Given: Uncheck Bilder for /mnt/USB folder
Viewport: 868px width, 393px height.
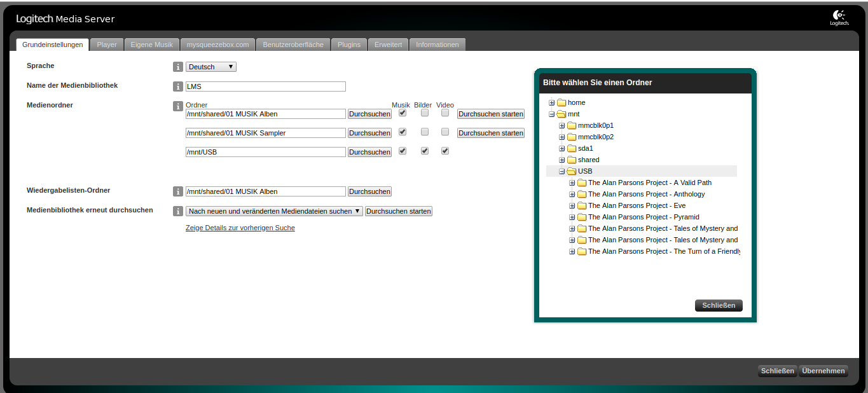Looking at the screenshot, I should pos(425,151).
